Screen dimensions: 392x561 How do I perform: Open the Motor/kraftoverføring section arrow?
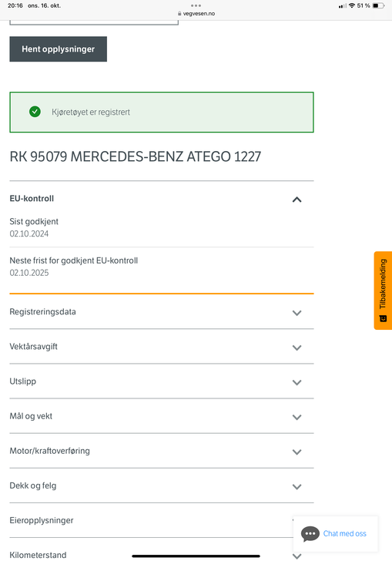[x=297, y=452]
